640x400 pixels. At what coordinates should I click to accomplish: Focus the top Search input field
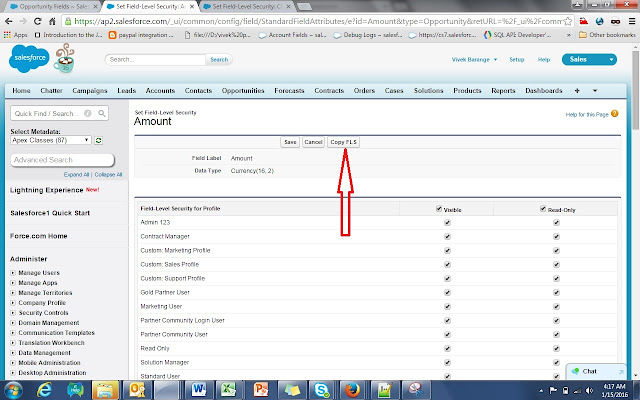tap(155, 60)
